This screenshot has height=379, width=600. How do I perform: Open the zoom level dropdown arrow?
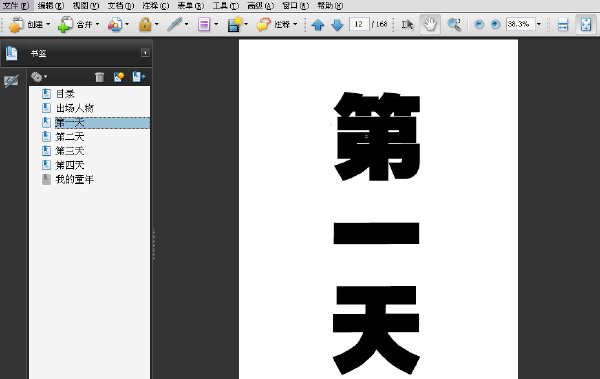point(539,24)
